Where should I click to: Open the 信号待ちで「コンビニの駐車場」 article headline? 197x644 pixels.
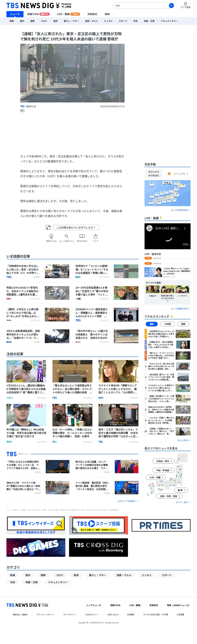tap(92, 269)
